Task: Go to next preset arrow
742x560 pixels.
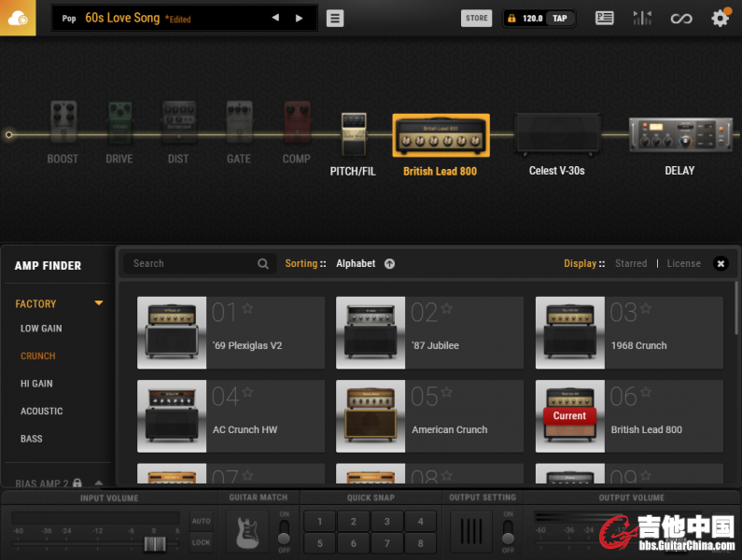Action: point(299,18)
